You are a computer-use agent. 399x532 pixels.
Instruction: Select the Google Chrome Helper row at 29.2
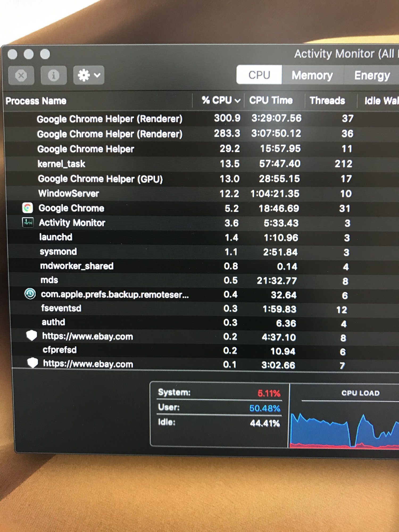(x=201, y=149)
